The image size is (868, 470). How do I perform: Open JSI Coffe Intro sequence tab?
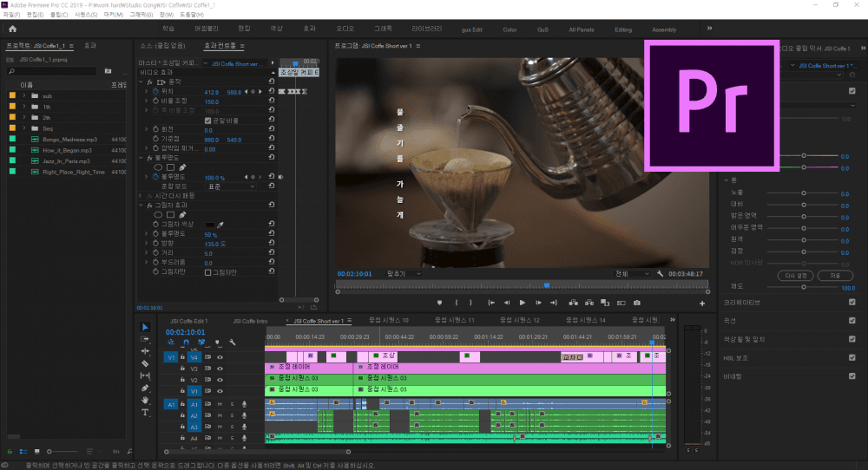point(250,321)
